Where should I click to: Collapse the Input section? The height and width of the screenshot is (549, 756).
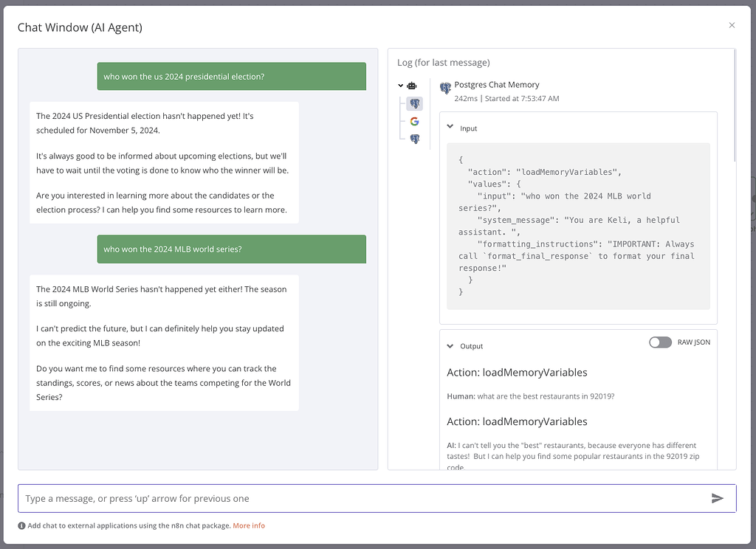click(x=450, y=128)
